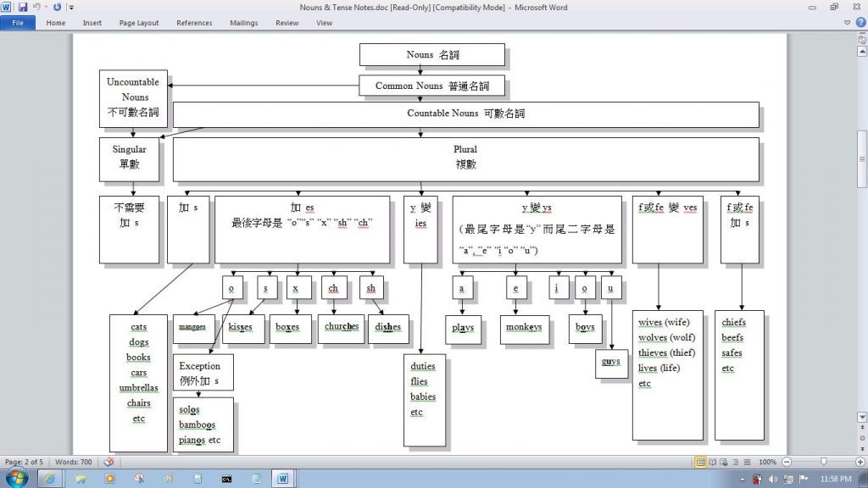
Task: Click the Save icon in Quick Access Toolbar
Action: (23, 7)
